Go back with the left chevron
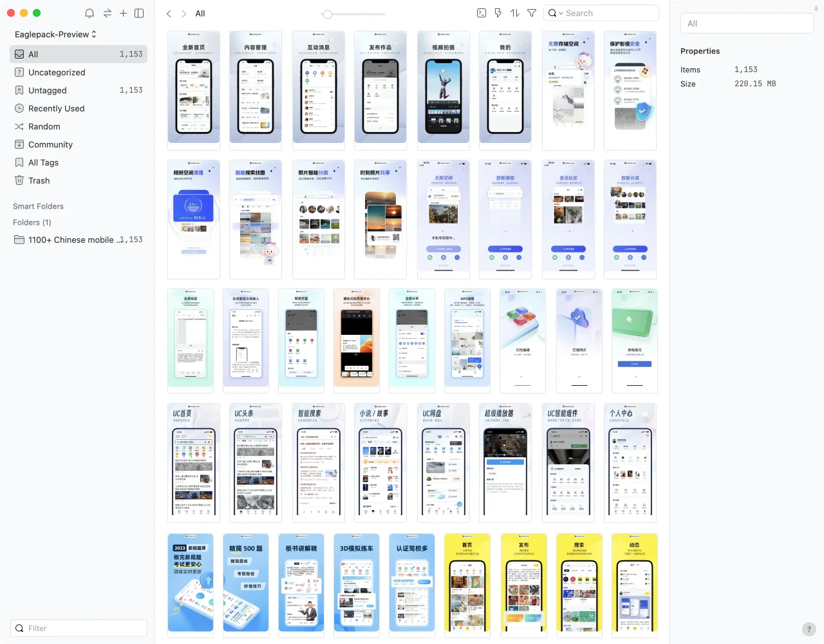Screen dimensions: 824x644 point(169,14)
